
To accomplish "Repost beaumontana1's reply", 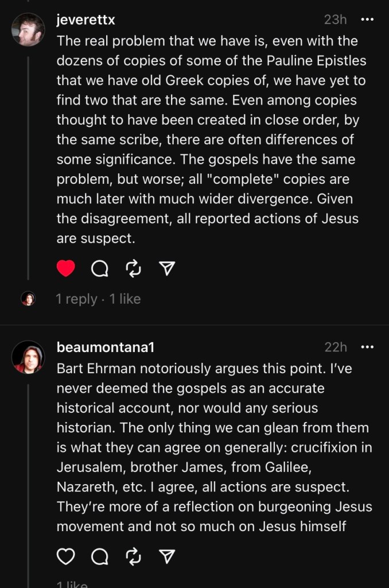I will (133, 556).
